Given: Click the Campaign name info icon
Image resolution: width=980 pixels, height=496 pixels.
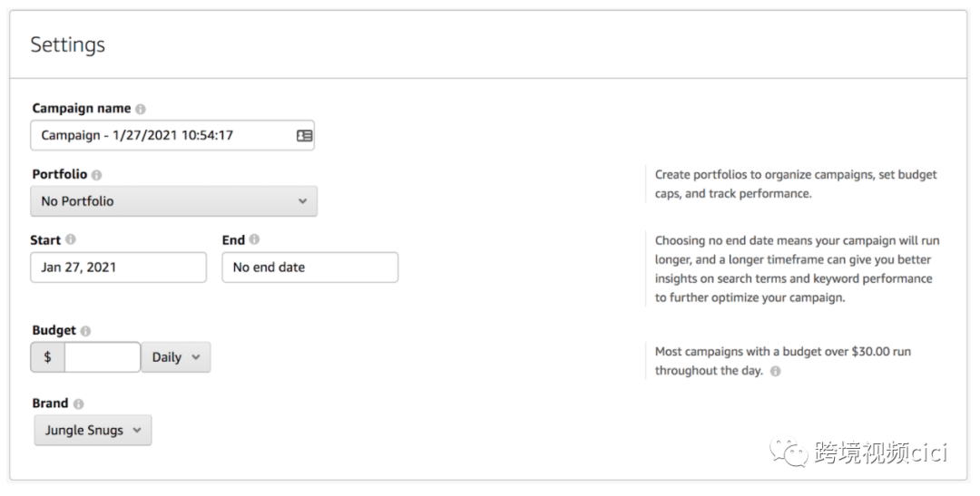Looking at the screenshot, I should pos(141,109).
